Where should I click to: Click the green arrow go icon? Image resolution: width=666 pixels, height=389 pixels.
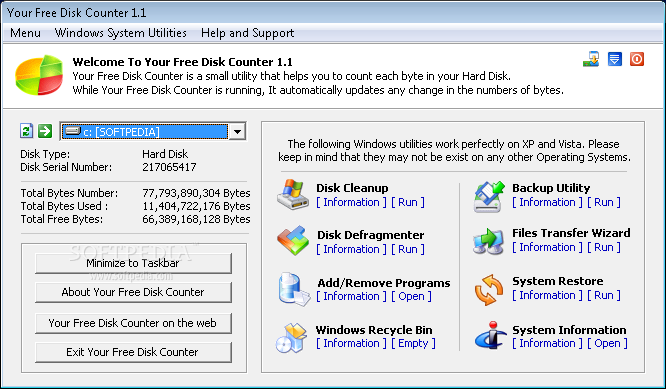45,131
